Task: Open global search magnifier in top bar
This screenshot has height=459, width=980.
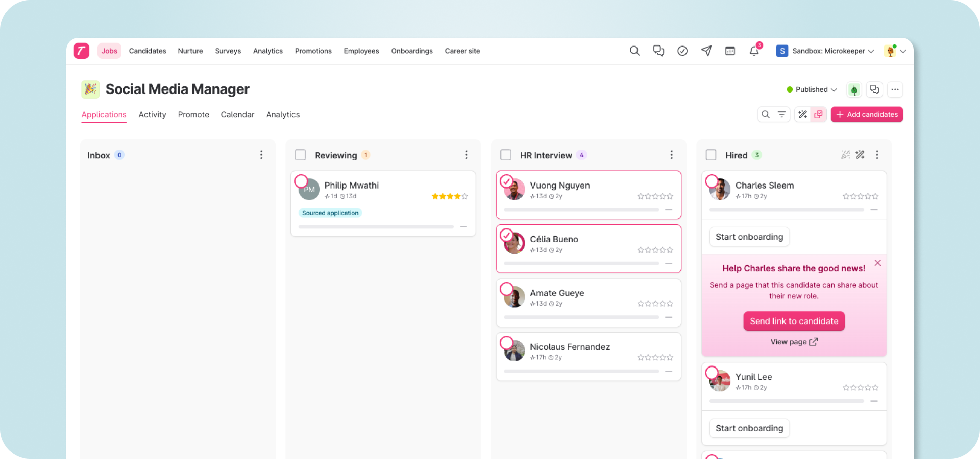Action: pyautogui.click(x=634, y=51)
